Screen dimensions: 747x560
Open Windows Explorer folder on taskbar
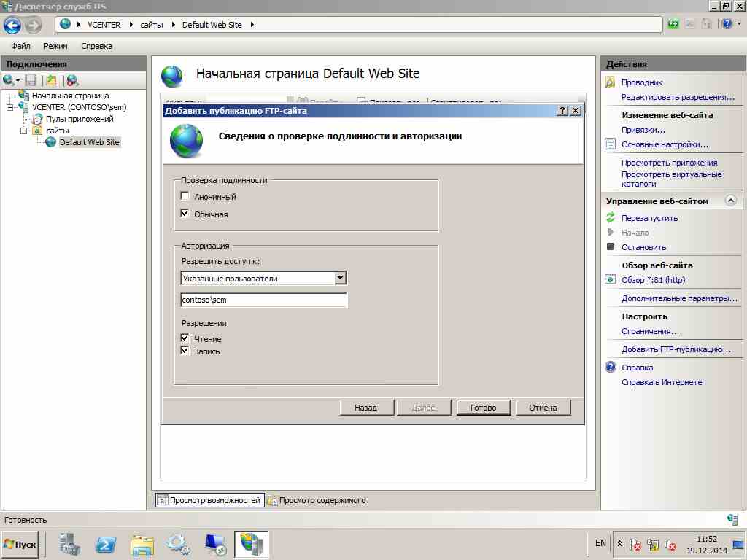click(x=142, y=545)
